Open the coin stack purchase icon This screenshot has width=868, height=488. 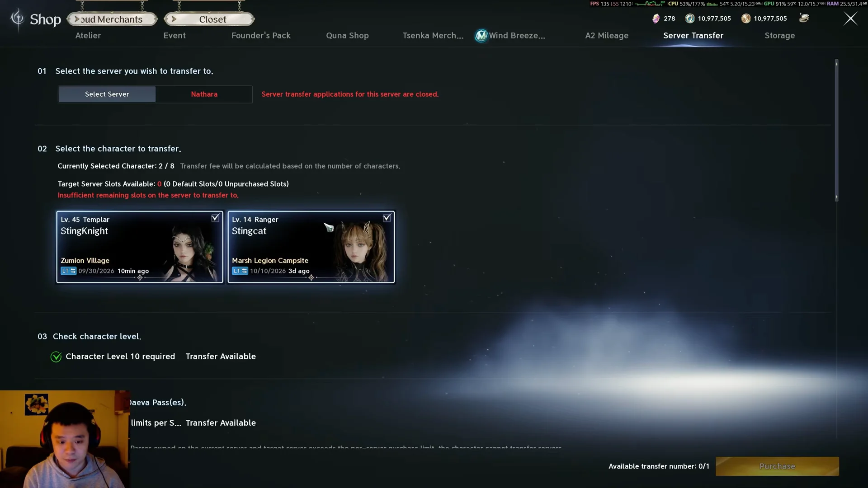(x=804, y=18)
